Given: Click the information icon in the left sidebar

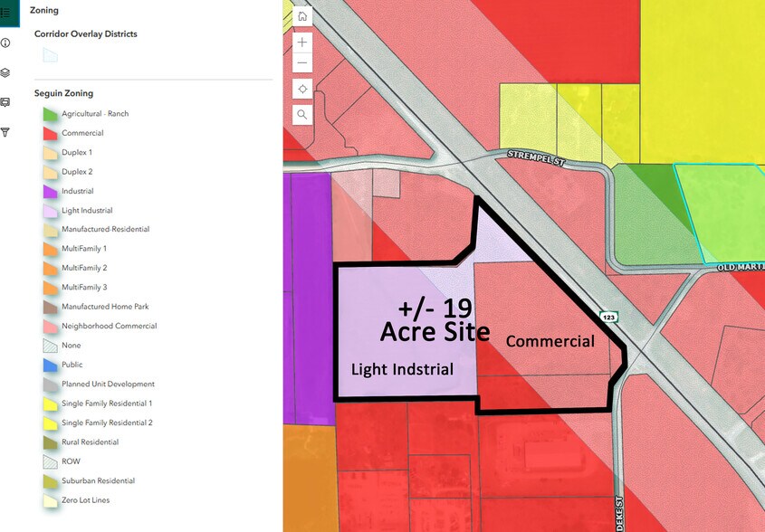Looking at the screenshot, I should click(7, 43).
